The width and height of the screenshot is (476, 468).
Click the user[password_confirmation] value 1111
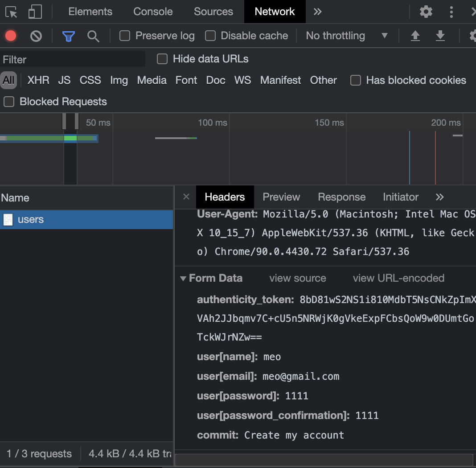367,415
